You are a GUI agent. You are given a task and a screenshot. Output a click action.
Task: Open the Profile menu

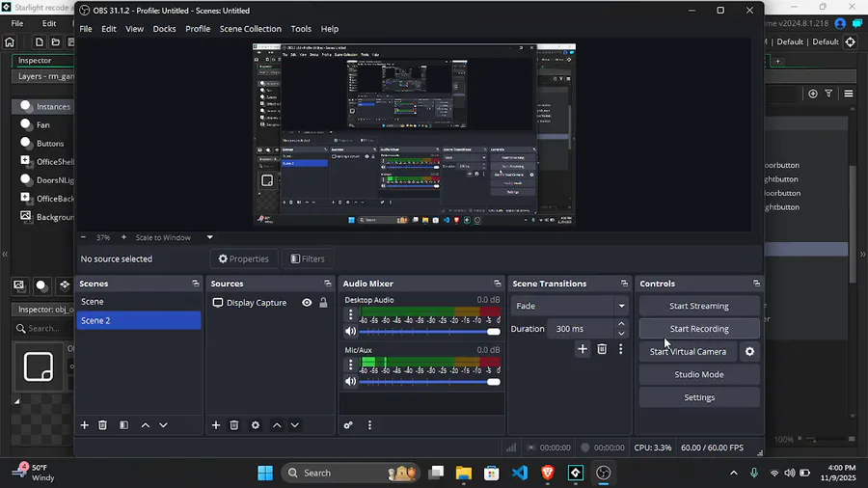(198, 29)
